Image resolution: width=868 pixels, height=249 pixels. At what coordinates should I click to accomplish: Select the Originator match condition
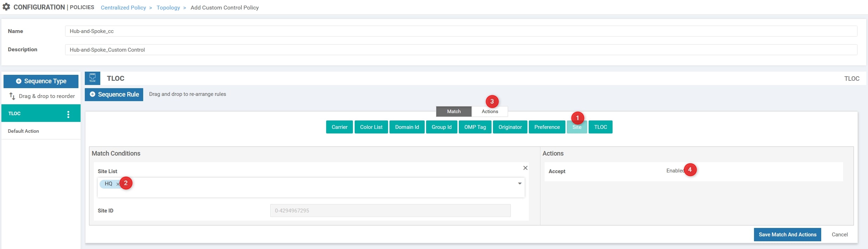(510, 127)
